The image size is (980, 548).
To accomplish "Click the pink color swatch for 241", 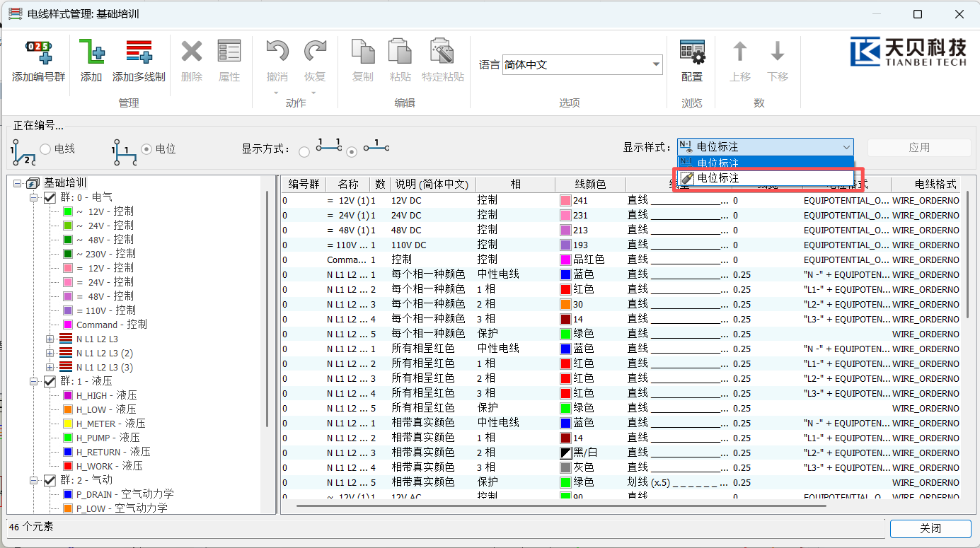I will 565,201.
